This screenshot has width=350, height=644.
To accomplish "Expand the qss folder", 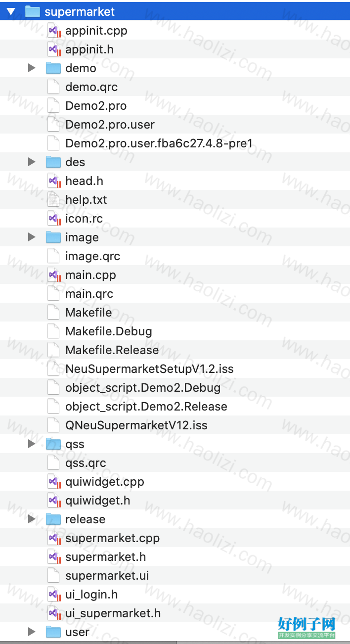I will point(32,444).
